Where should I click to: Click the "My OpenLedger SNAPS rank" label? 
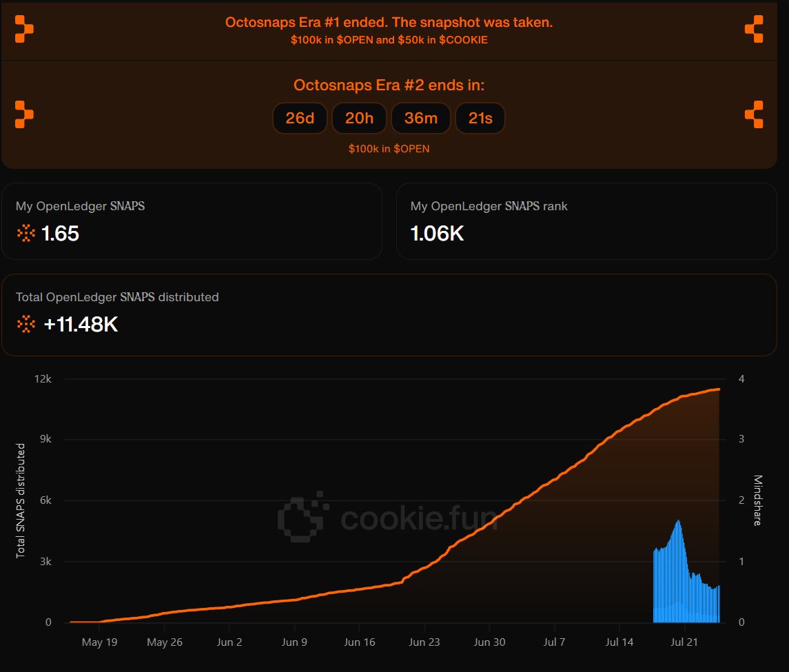(x=489, y=206)
